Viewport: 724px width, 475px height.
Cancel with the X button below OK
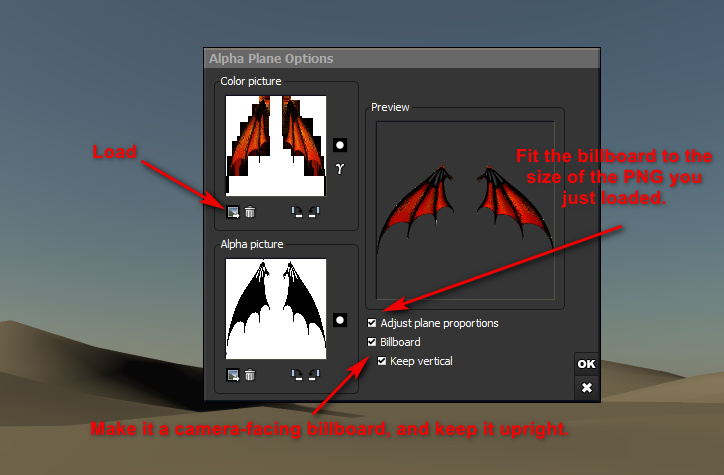tap(586, 387)
